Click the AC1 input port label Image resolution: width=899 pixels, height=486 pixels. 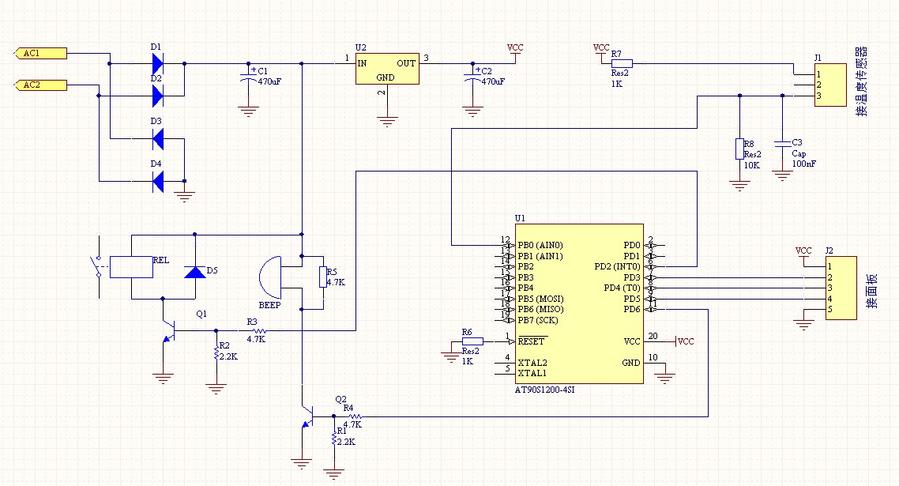(x=34, y=53)
